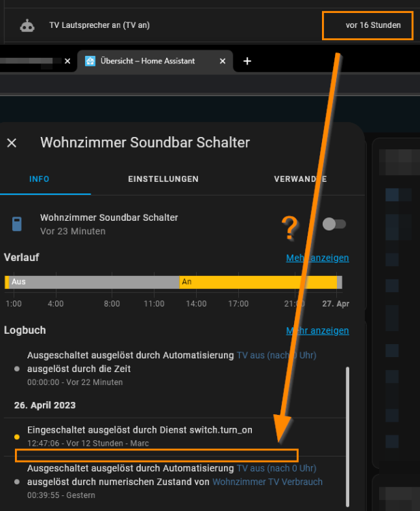The width and height of the screenshot is (420, 511).
Task: Switch to the VERWANDTE tab
Action: coord(300,179)
